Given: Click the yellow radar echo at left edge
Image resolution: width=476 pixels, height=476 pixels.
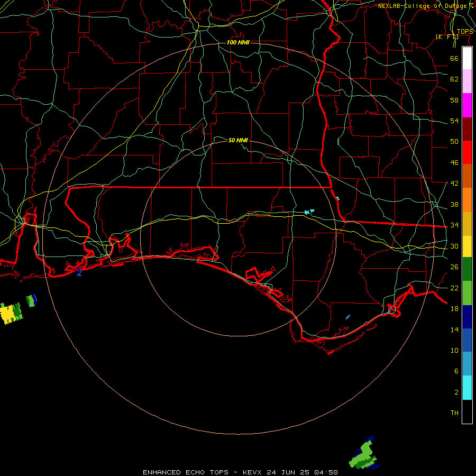Looking at the screenshot, I should click(11, 314).
